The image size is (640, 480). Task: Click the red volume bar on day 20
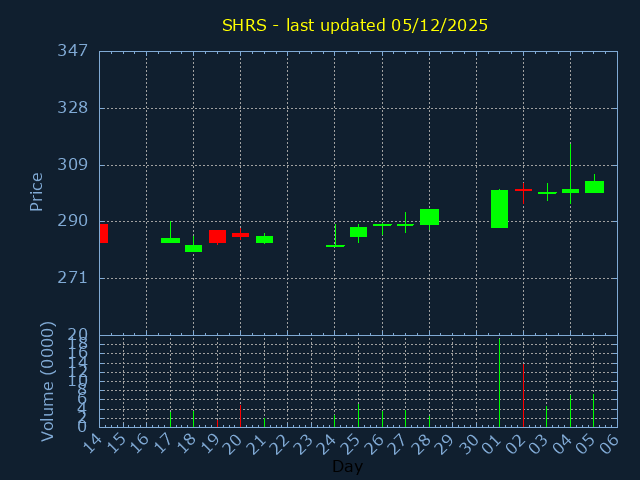point(240,416)
